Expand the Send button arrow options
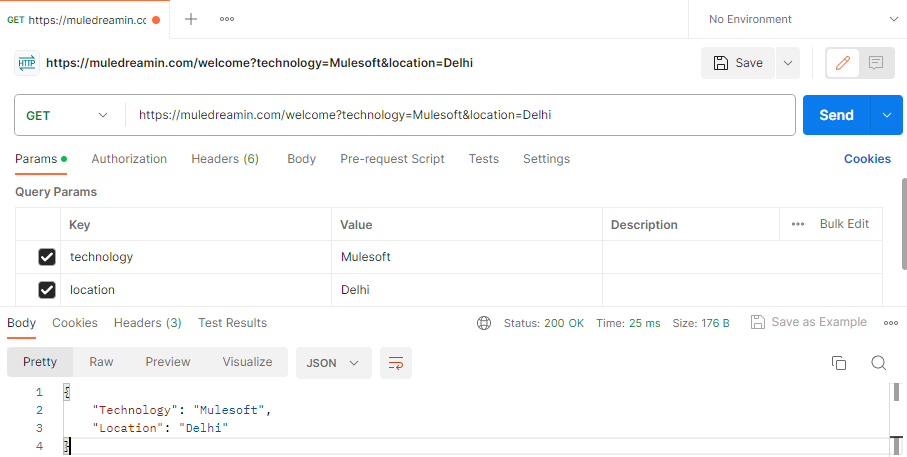Viewport: 907px width, 457px height. point(886,115)
